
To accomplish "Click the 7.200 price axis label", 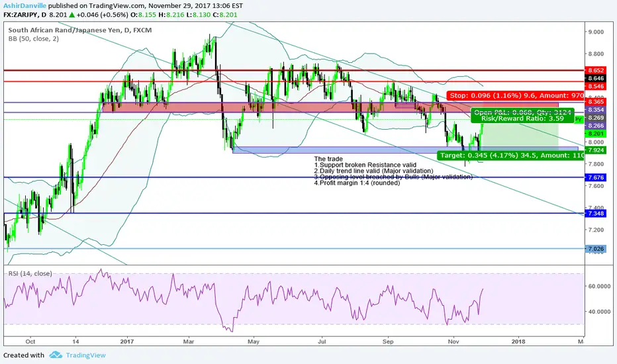I will click(x=596, y=230).
